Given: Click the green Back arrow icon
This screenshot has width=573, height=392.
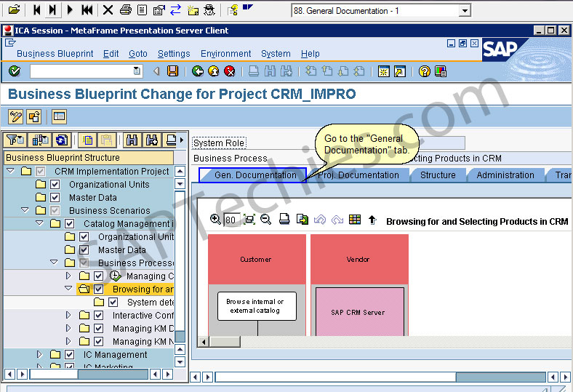Looking at the screenshot, I should click(198, 71).
